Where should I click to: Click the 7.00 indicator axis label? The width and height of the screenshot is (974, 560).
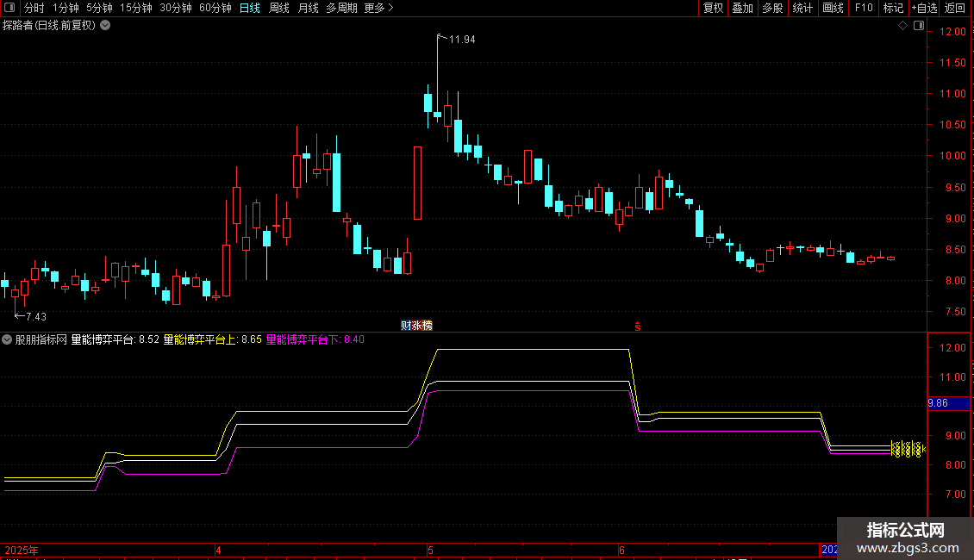[955, 495]
